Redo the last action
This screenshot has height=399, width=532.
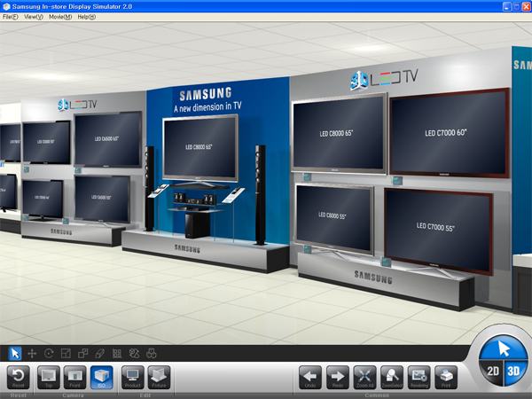point(338,378)
